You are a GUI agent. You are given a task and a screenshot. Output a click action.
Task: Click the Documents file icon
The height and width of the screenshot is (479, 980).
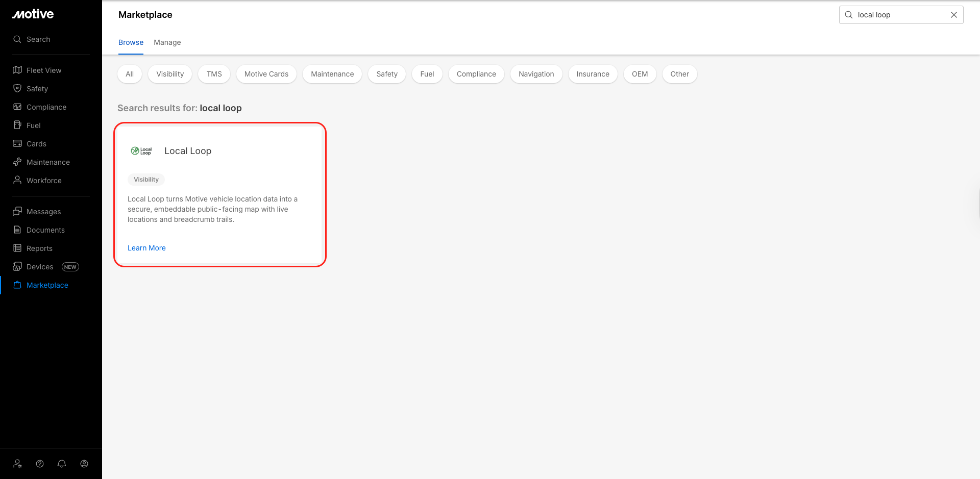click(17, 230)
